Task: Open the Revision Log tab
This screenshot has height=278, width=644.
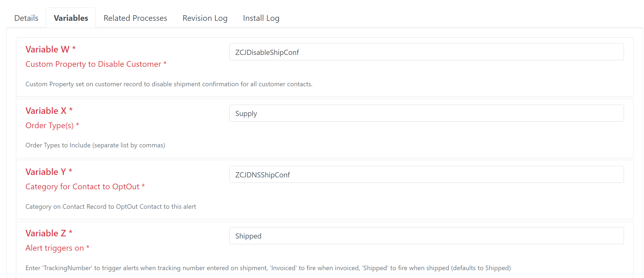Action: 205,18
